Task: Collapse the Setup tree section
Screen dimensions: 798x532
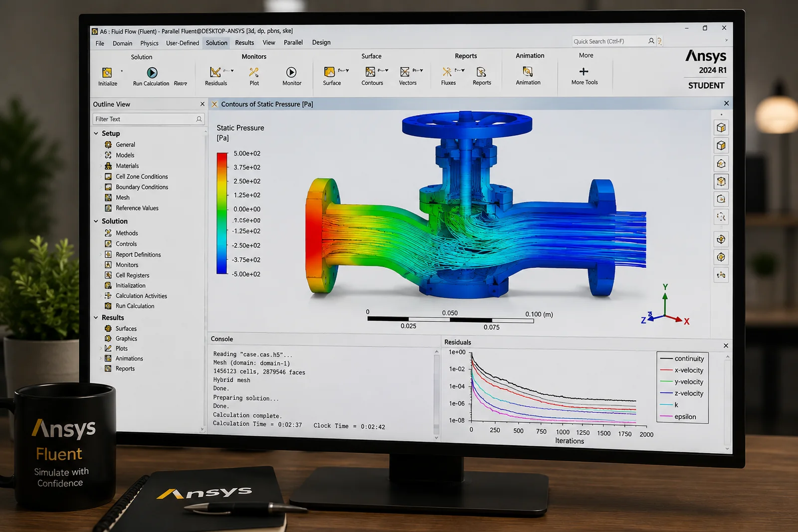Action: click(96, 133)
